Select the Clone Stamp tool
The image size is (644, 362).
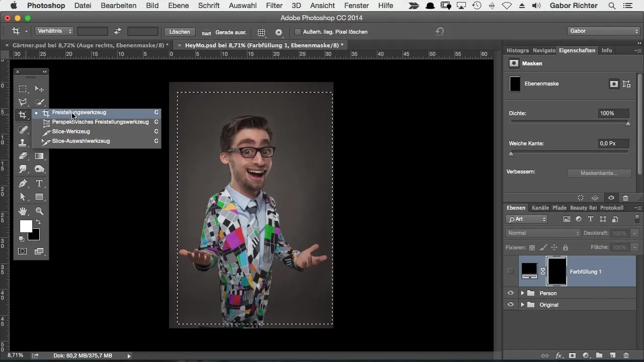coord(23,143)
